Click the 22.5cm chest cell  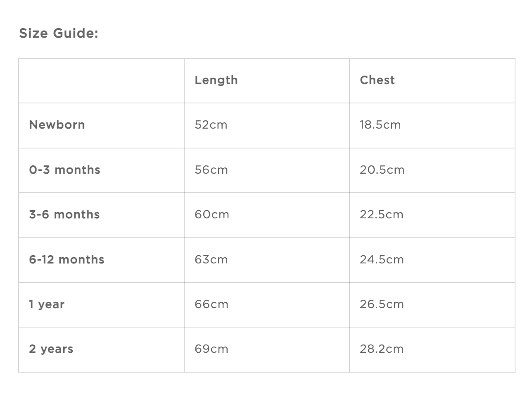(x=381, y=215)
